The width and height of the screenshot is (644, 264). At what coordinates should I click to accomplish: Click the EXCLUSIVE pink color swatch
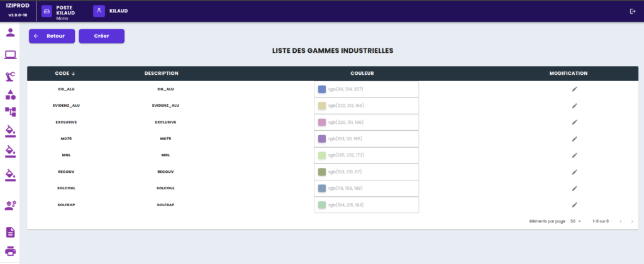(322, 122)
